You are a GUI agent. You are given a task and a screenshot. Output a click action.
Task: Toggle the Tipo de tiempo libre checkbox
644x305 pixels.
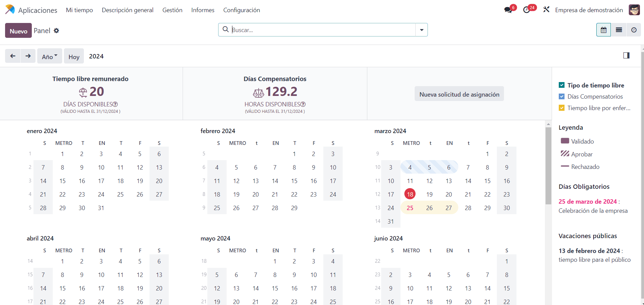click(562, 85)
